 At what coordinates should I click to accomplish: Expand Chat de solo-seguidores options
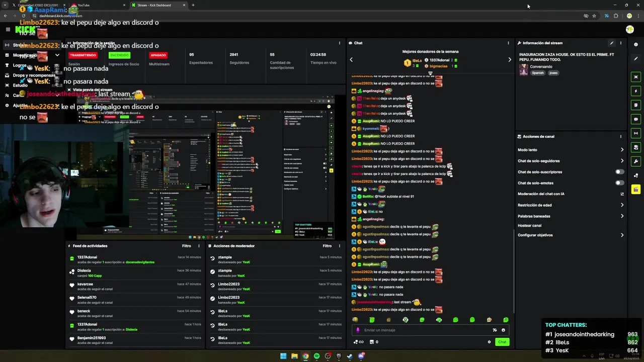pyautogui.click(x=622, y=161)
